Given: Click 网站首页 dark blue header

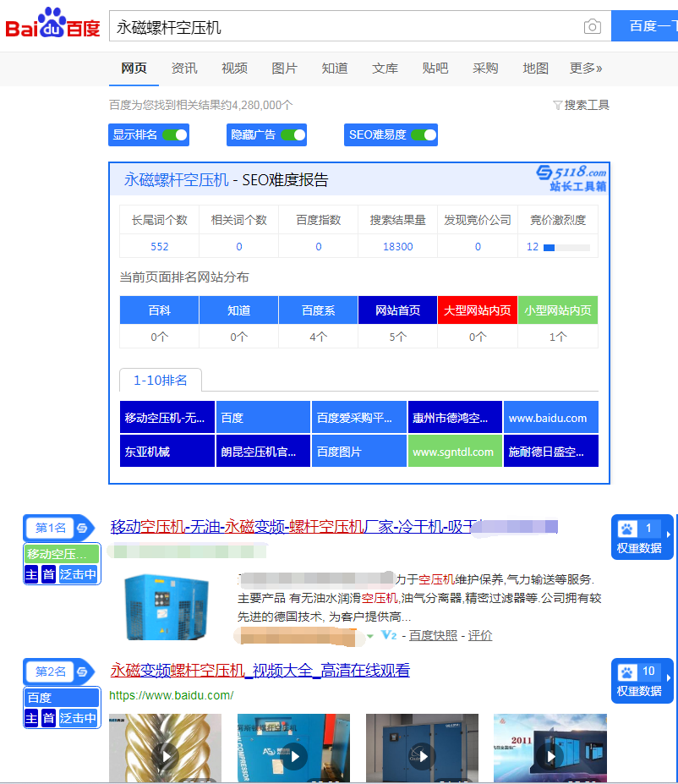Looking at the screenshot, I should coord(397,310).
